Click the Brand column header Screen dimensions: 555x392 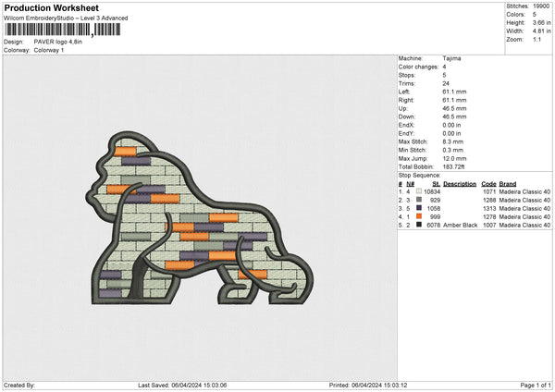tap(508, 184)
